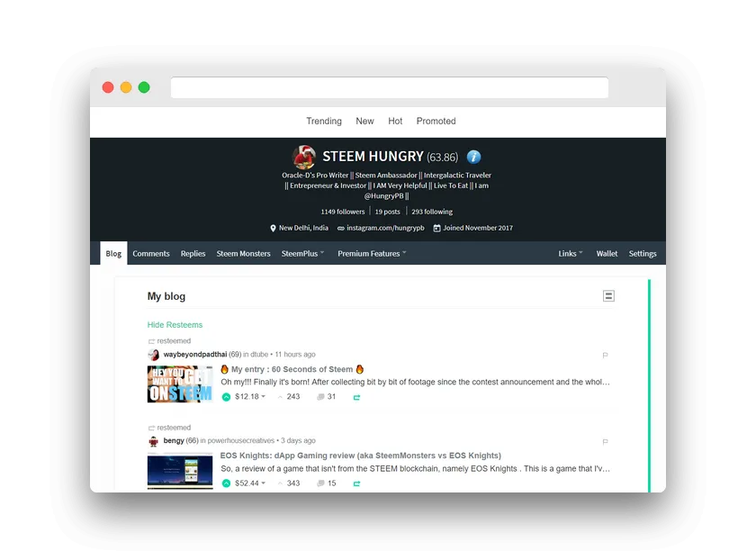Open the Links dropdown

pyautogui.click(x=571, y=253)
